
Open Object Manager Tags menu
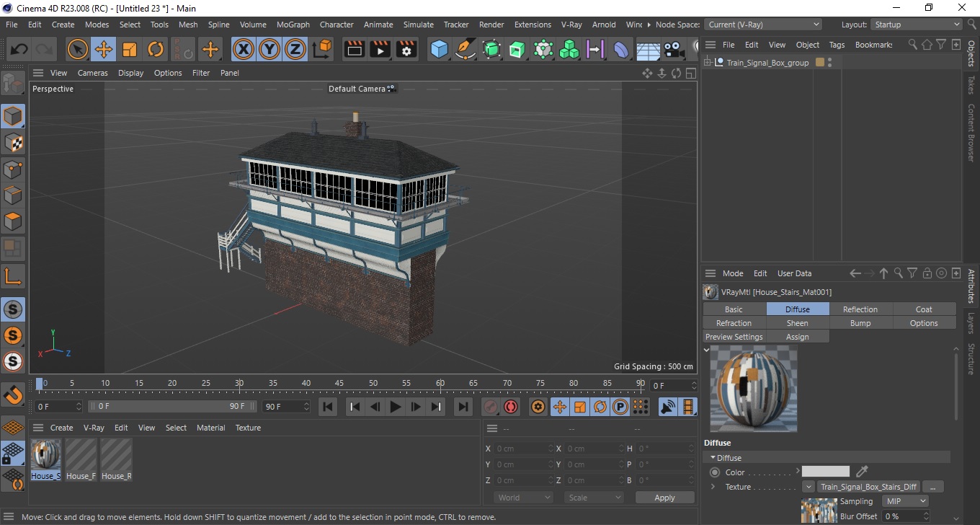[x=837, y=45]
